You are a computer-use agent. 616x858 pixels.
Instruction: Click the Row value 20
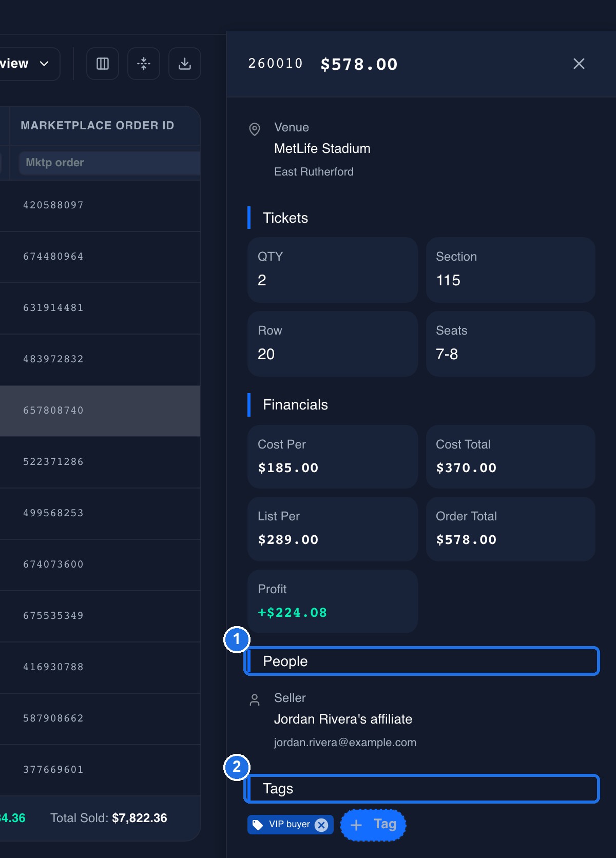[266, 354]
